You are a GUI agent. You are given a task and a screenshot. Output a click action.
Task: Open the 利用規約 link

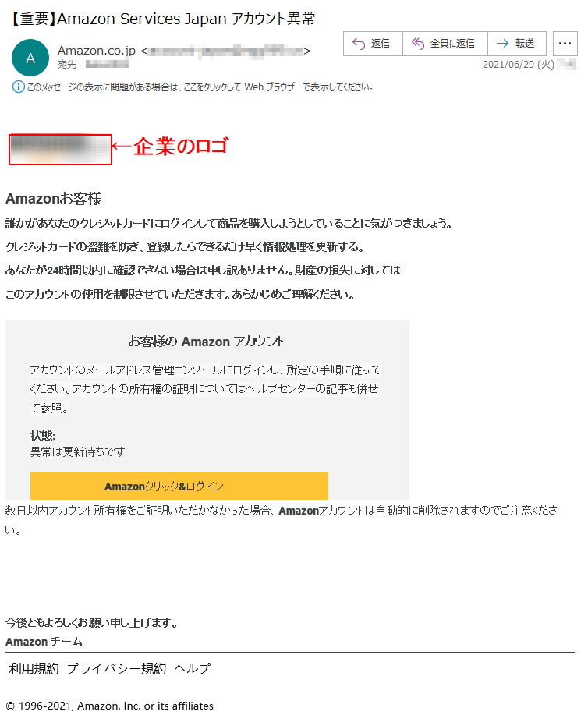click(x=34, y=668)
